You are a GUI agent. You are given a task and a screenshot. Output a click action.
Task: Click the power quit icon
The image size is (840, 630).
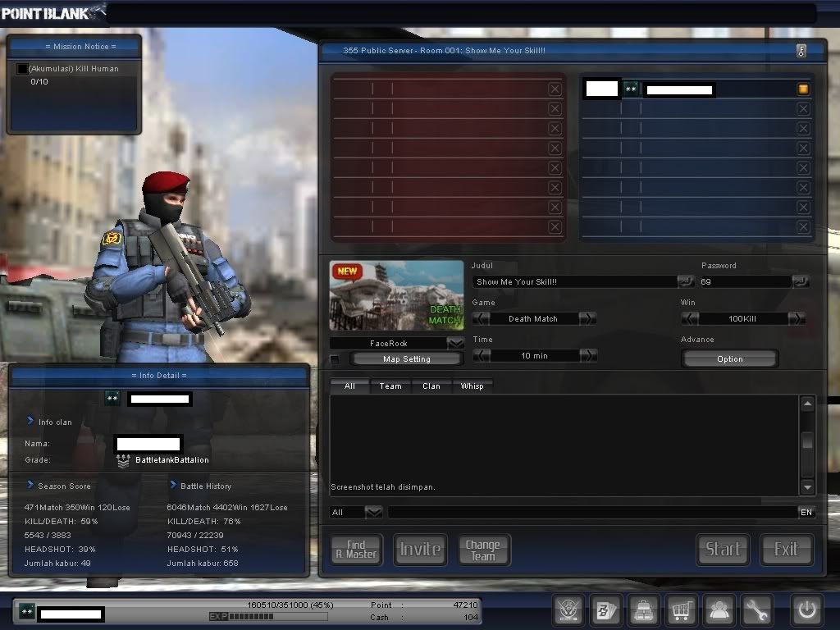click(x=807, y=609)
